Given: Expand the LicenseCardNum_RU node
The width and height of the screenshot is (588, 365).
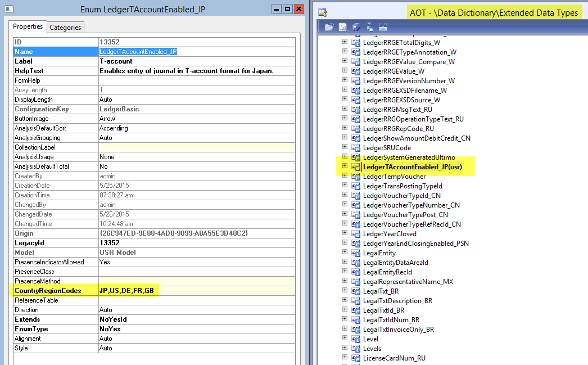Looking at the screenshot, I should (x=345, y=358).
